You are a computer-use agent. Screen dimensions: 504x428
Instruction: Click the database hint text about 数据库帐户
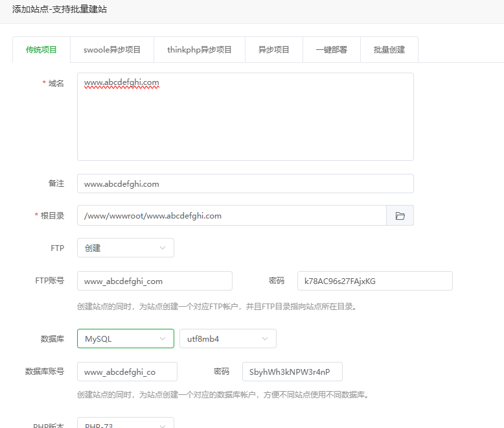coord(223,394)
